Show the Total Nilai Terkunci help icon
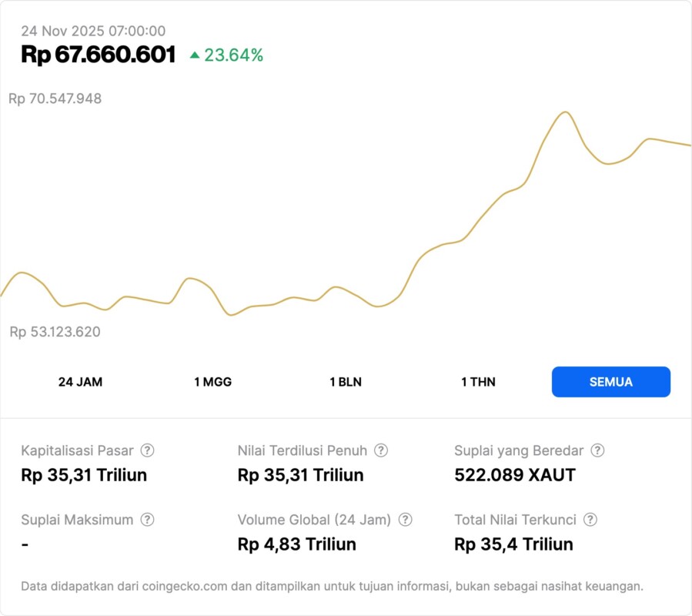Screen dimensions: 692x616 (x=590, y=520)
